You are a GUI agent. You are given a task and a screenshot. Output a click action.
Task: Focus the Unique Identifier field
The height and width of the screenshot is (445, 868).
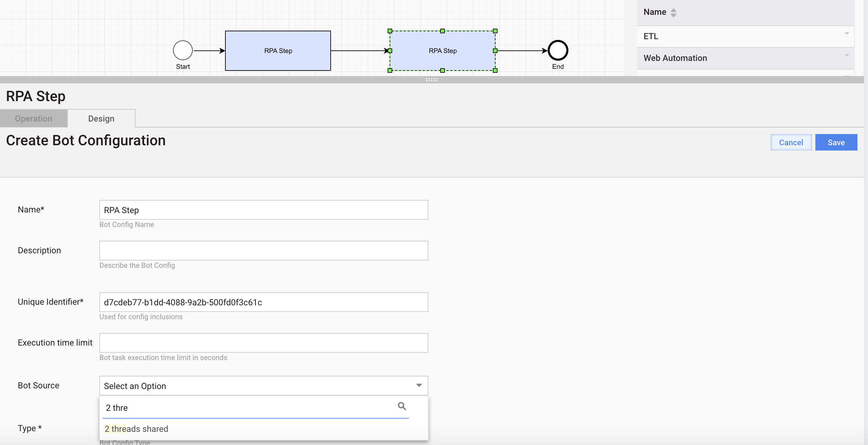tap(264, 302)
